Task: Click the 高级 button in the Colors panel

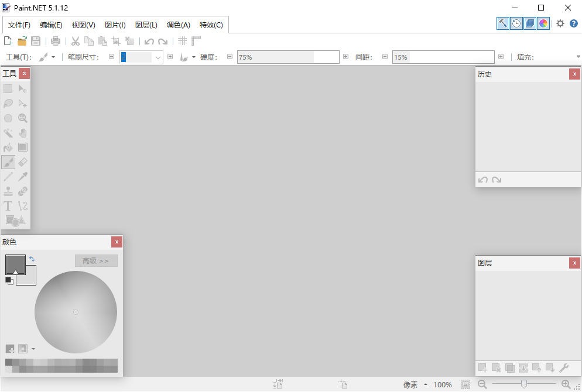Action: [x=95, y=260]
